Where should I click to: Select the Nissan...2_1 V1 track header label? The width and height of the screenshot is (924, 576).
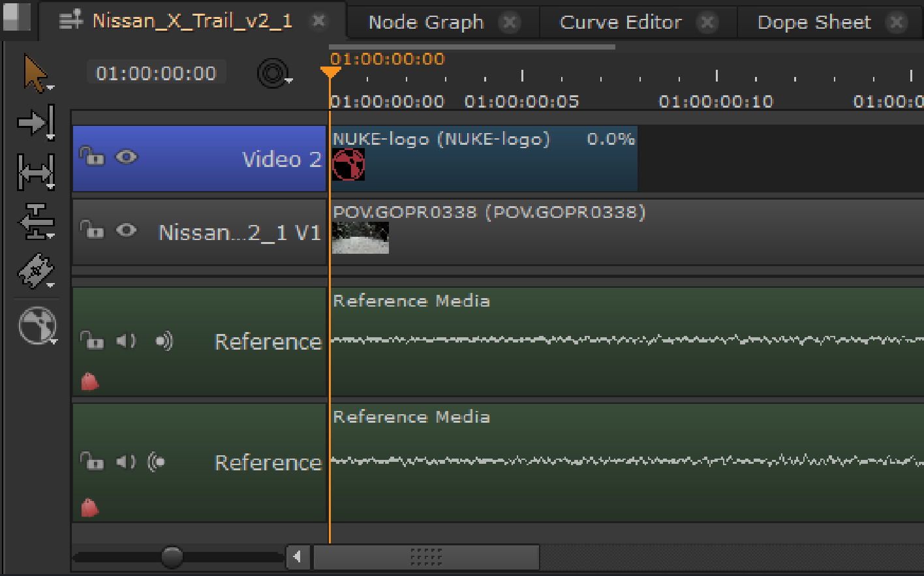click(240, 232)
